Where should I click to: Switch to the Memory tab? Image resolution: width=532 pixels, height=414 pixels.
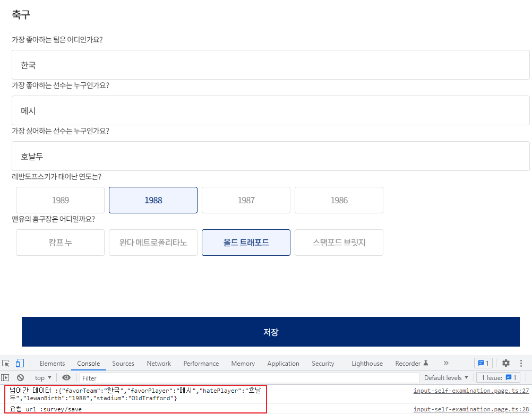(x=243, y=363)
